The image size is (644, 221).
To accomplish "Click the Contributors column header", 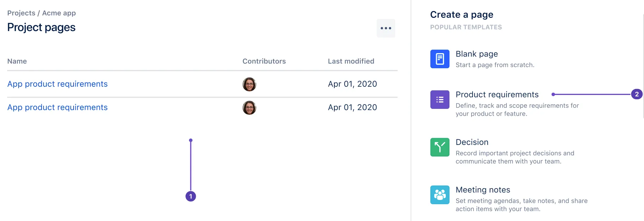I will click(x=264, y=61).
